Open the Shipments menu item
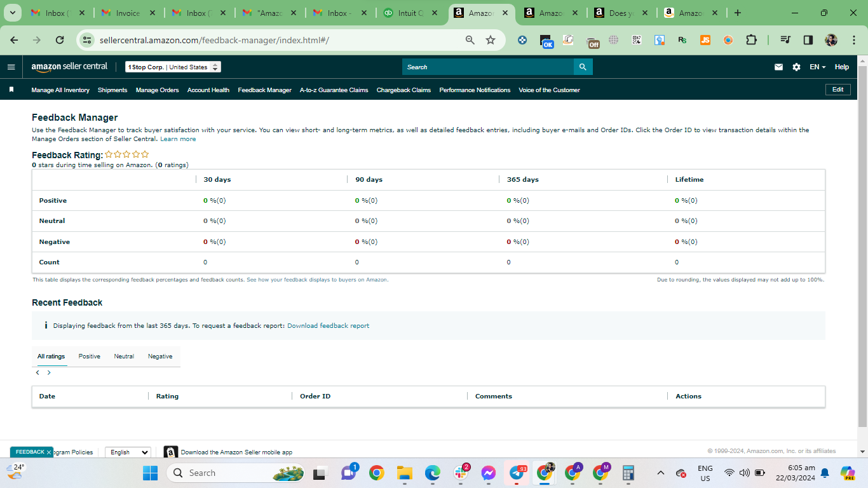The image size is (868, 488). [112, 90]
